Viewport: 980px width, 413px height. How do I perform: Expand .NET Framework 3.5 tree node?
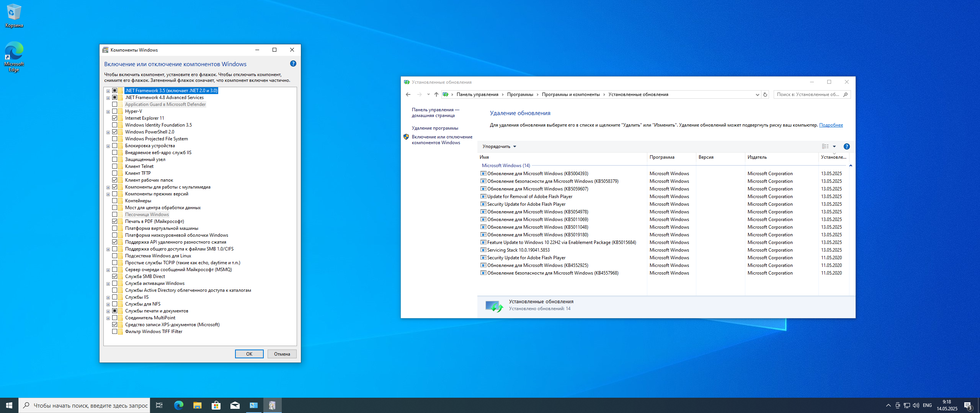[x=108, y=91]
